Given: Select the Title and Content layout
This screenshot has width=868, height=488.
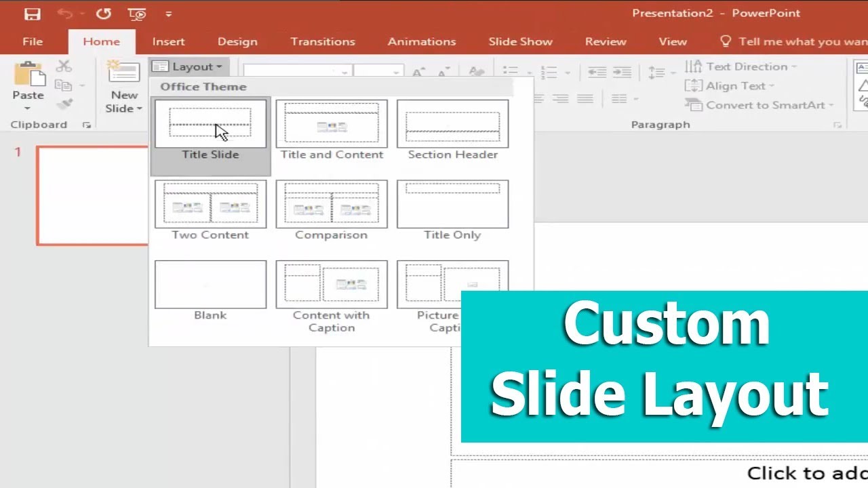Looking at the screenshot, I should (x=332, y=130).
